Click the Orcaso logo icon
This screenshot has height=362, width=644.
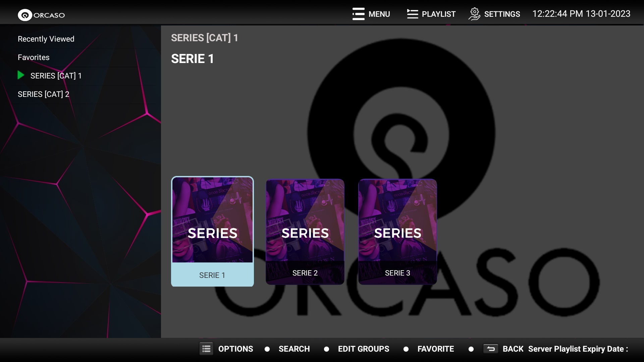pos(25,15)
